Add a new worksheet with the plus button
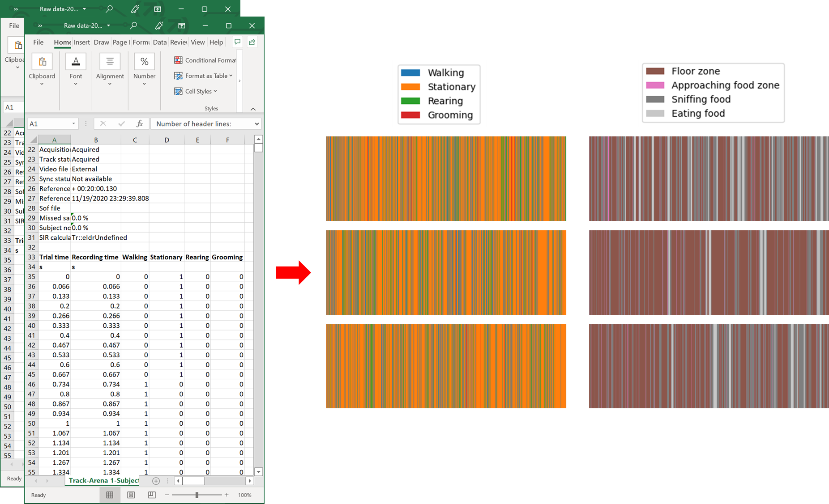Viewport: 829px width, 504px height. tap(156, 481)
